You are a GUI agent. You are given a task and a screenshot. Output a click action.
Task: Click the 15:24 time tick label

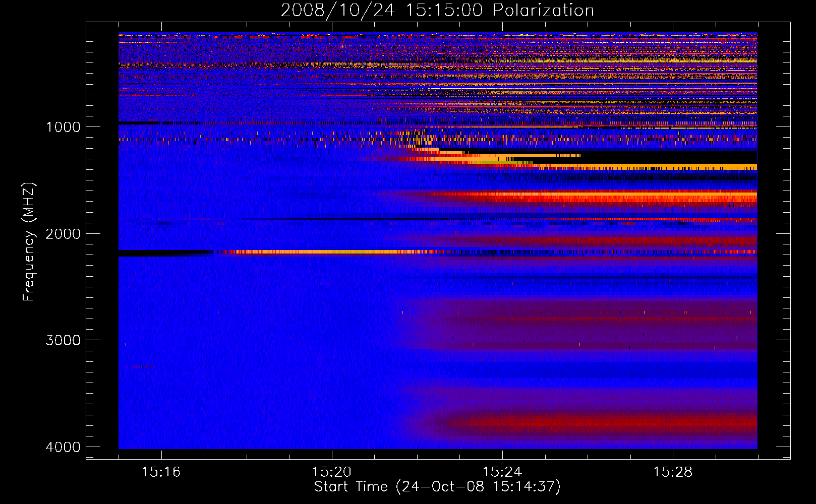click(x=502, y=472)
